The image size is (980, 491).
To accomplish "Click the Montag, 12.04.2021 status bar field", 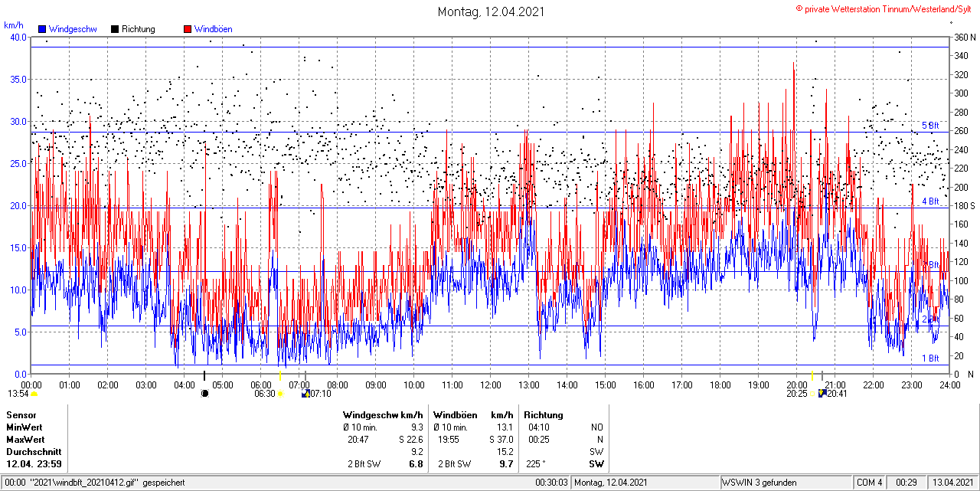I will click(645, 483).
